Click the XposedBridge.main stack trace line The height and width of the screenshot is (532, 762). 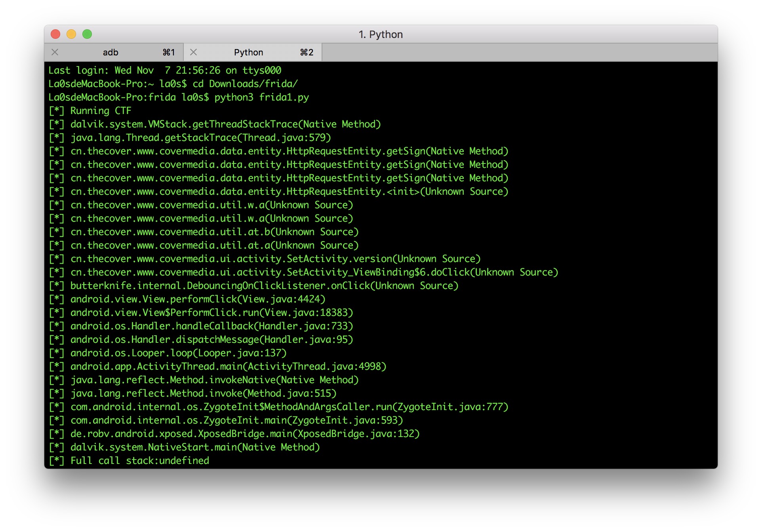tap(245, 434)
